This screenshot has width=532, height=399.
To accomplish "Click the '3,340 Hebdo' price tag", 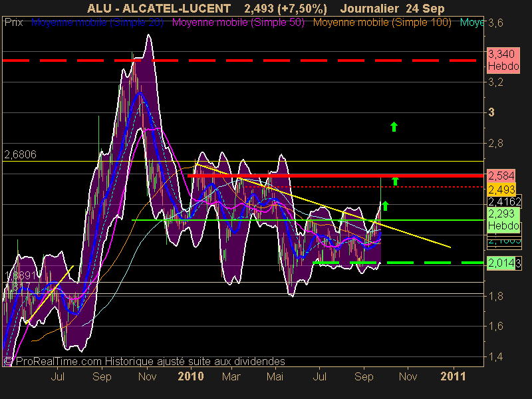I will (503, 60).
